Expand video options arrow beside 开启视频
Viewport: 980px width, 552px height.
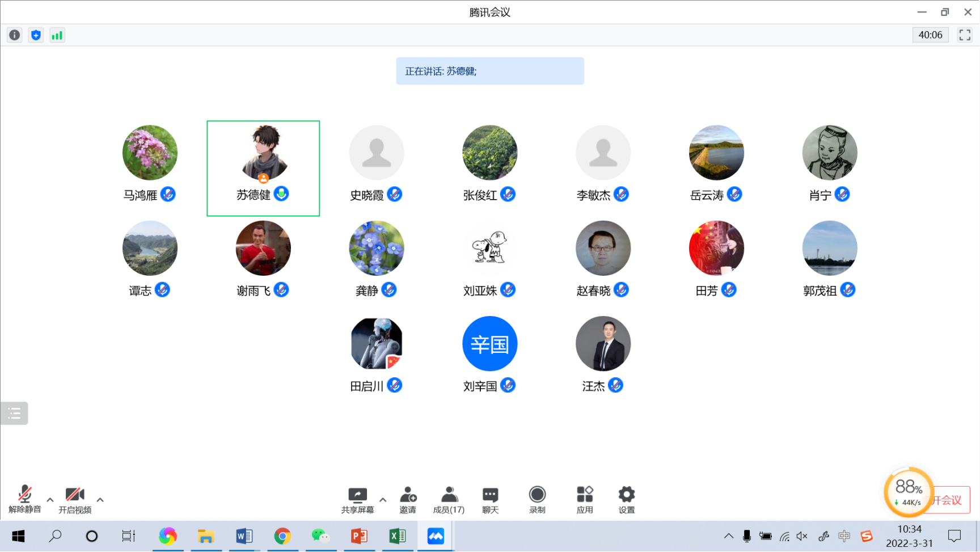pos(100,500)
